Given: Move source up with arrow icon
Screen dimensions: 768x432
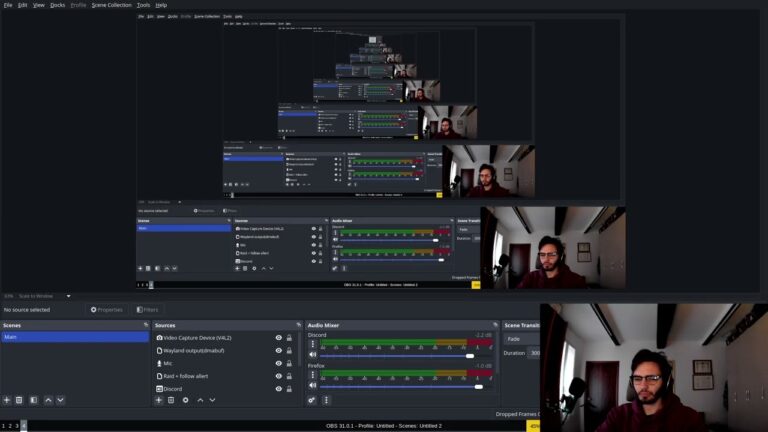Looking at the screenshot, I should coord(200,400).
